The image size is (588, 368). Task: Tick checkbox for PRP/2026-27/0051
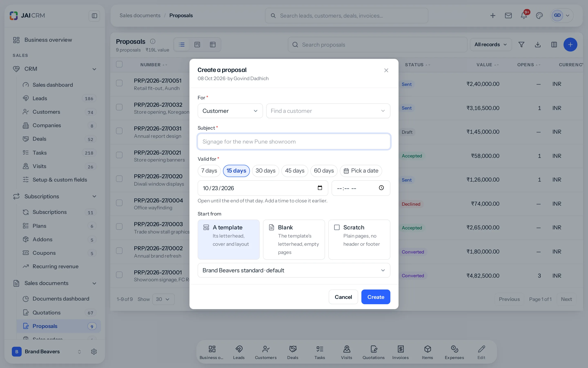pos(119,83)
